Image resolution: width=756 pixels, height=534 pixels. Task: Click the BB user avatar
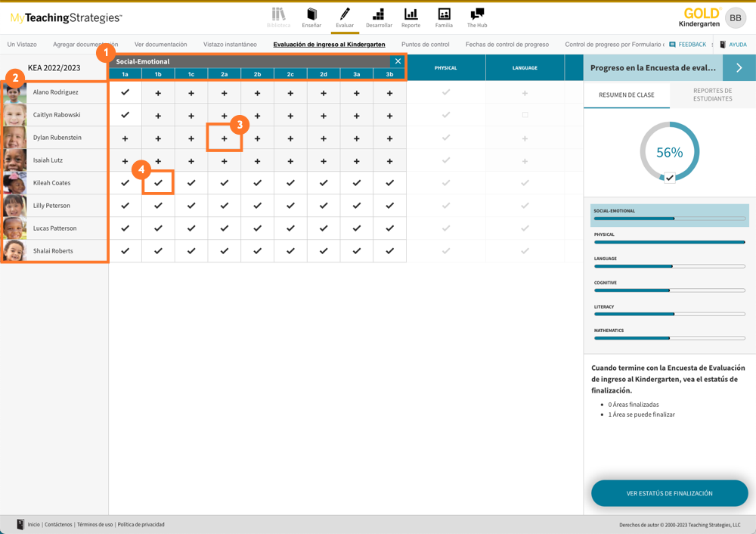point(735,18)
